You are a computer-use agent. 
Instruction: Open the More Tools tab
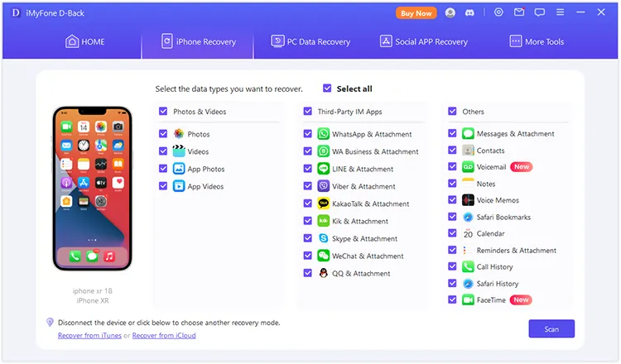(x=537, y=41)
